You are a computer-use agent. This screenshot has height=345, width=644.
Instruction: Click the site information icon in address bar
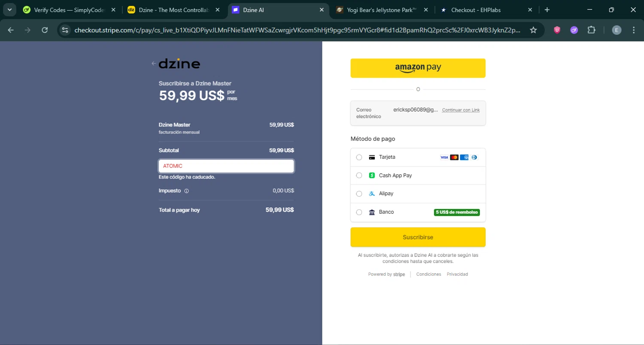pos(65,30)
